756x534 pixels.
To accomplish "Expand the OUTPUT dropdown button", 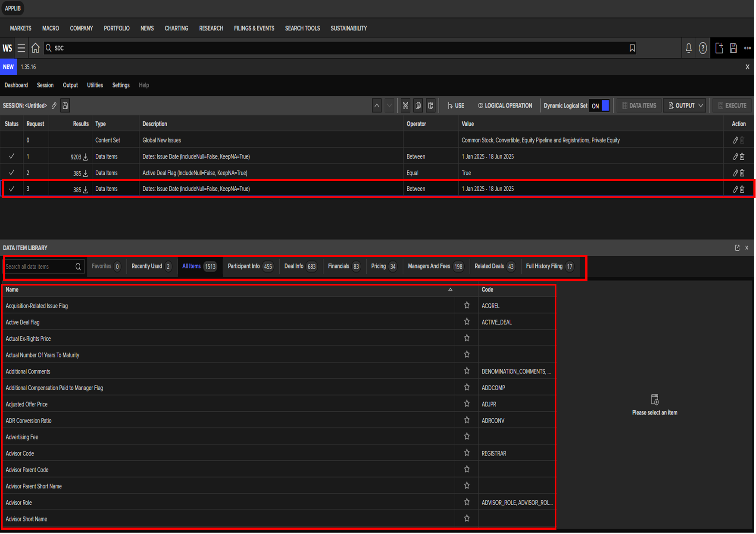I will [x=684, y=106].
